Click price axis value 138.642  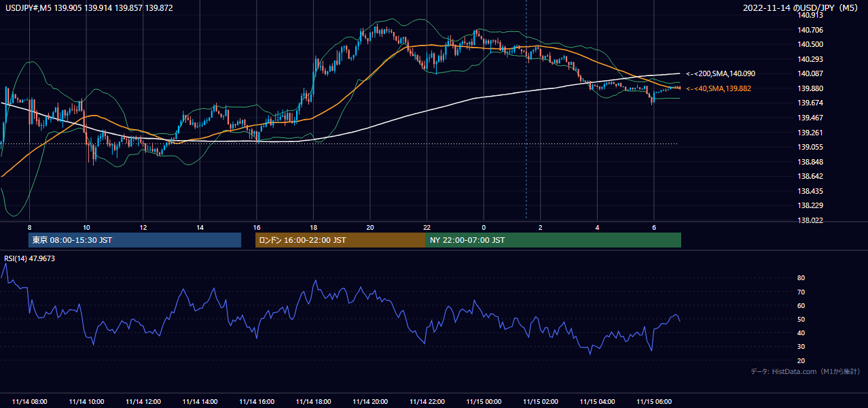(x=811, y=176)
